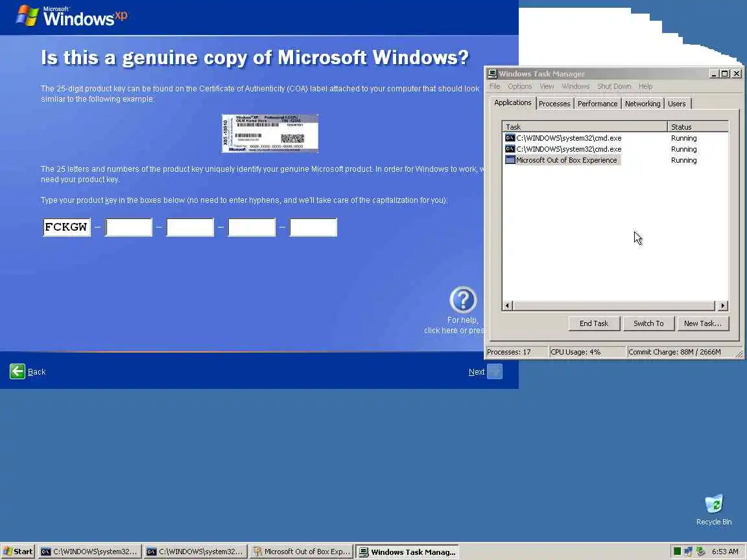Switch to the Processes tab
Viewport: 747px width, 560px height.
click(554, 104)
